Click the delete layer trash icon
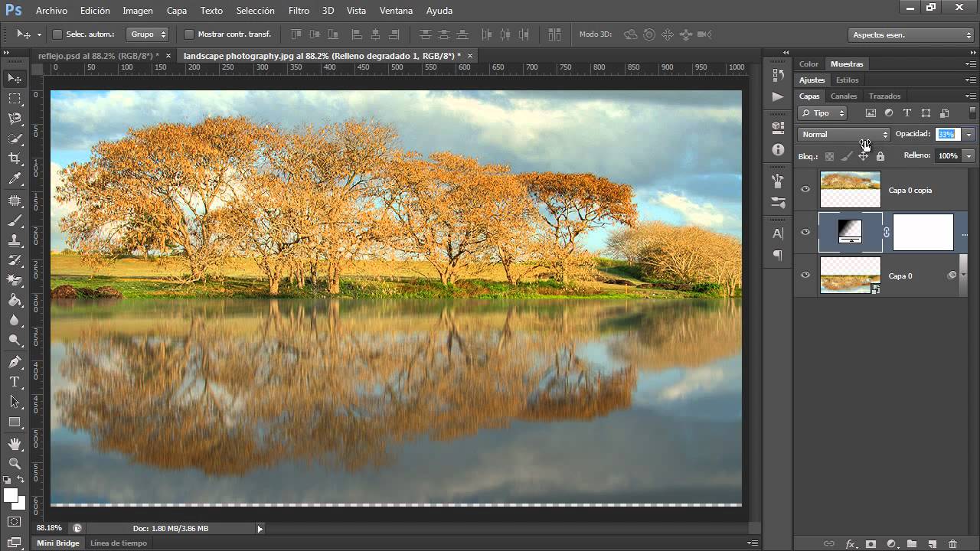Image resolution: width=980 pixels, height=551 pixels. pyautogui.click(x=952, y=544)
